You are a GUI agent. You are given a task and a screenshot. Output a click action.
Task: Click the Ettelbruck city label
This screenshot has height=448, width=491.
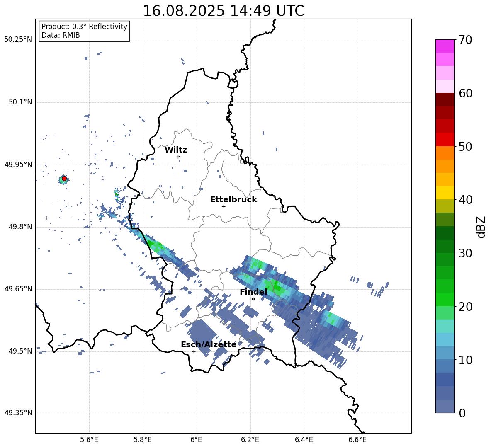(x=233, y=200)
